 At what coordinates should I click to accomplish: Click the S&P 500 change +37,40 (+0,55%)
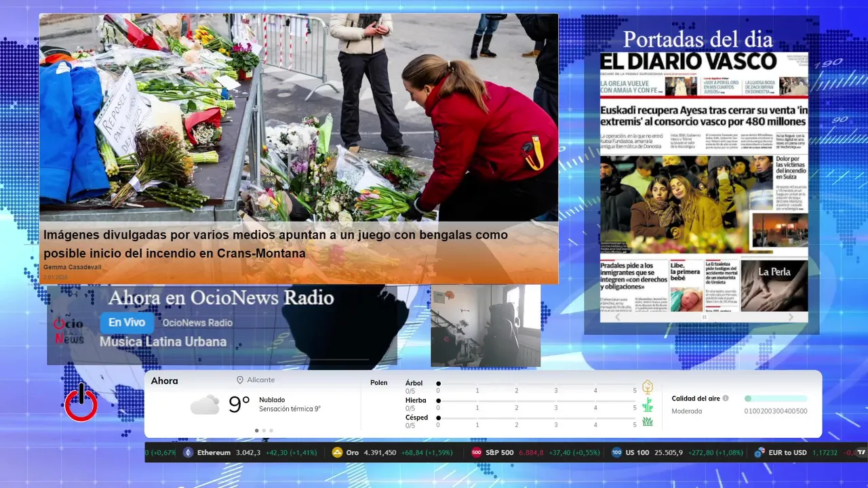[574, 453]
